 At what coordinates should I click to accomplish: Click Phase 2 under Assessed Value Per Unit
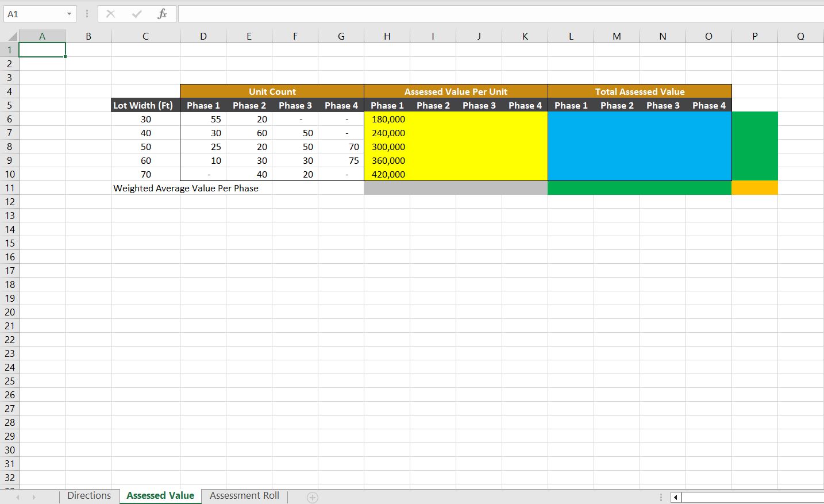point(433,105)
